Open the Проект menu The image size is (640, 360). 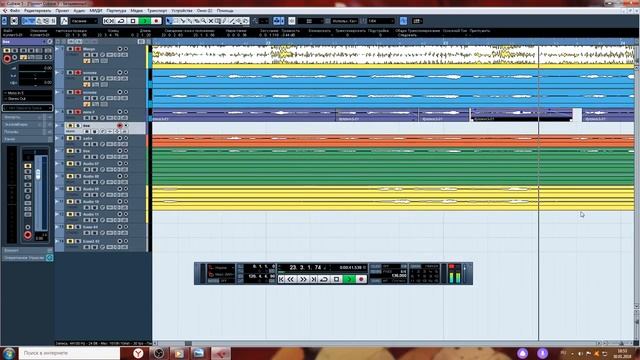pos(62,11)
